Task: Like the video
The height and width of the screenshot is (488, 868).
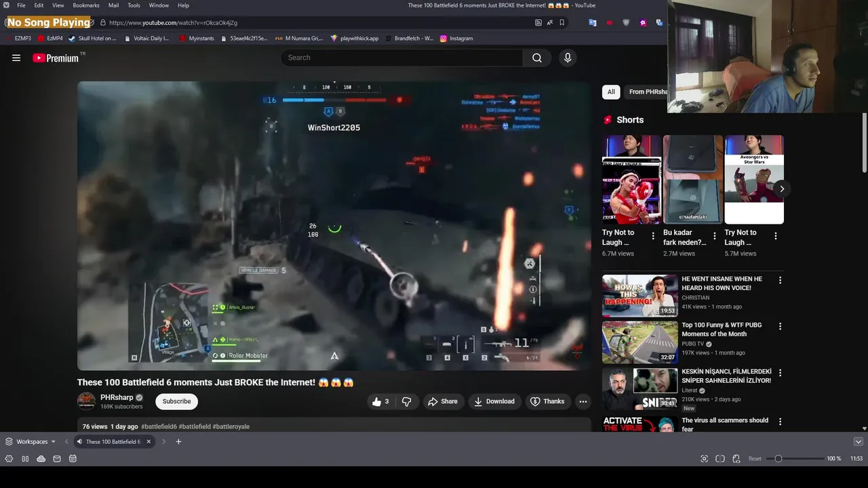Action: [380, 401]
